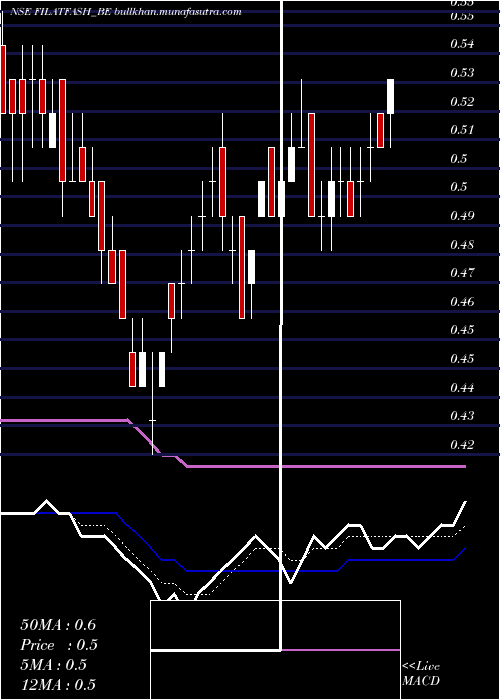The width and height of the screenshot is (500, 700).
Task: Select the 0.51 price axis label
Action: 462,130
